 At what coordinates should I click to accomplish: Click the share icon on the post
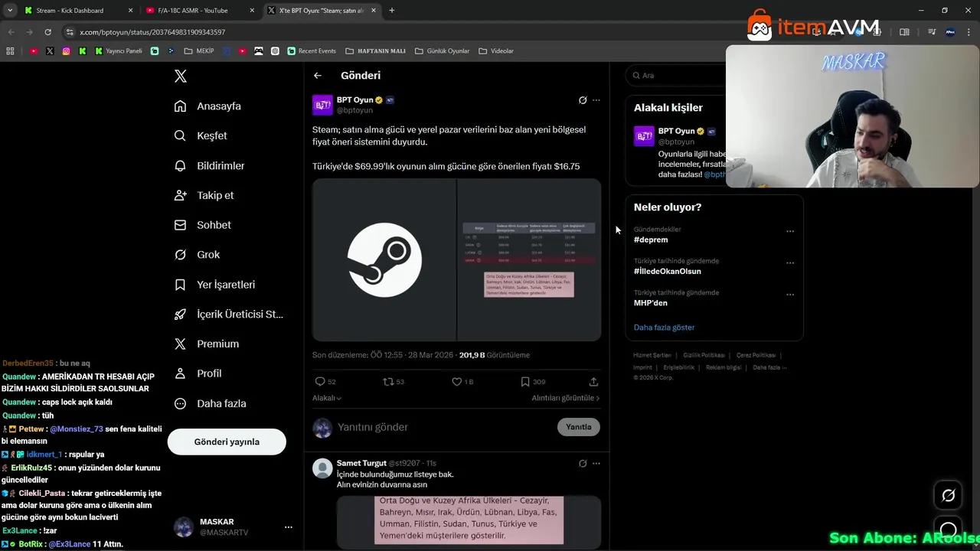click(x=593, y=382)
